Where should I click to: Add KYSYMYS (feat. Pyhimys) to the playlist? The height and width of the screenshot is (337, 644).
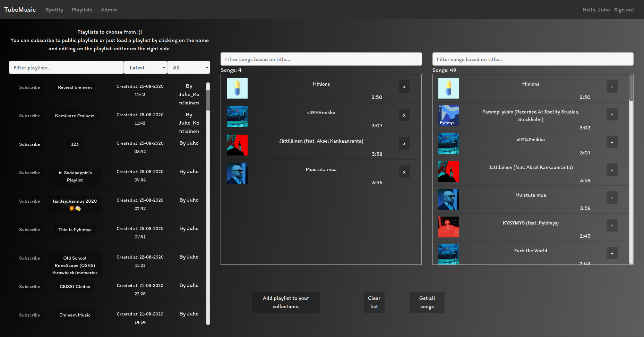tap(612, 226)
